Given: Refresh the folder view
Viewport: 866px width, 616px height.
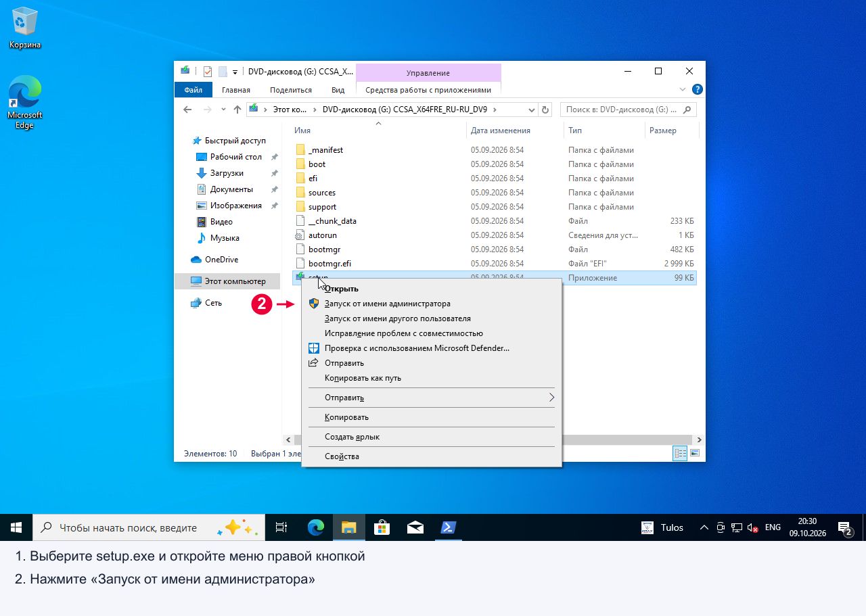Looking at the screenshot, I should (x=545, y=110).
